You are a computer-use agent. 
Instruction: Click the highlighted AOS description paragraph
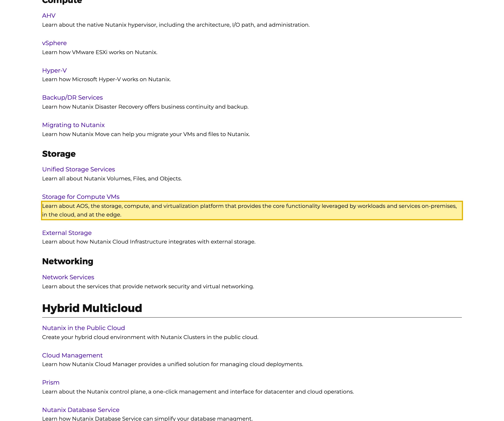click(252, 210)
